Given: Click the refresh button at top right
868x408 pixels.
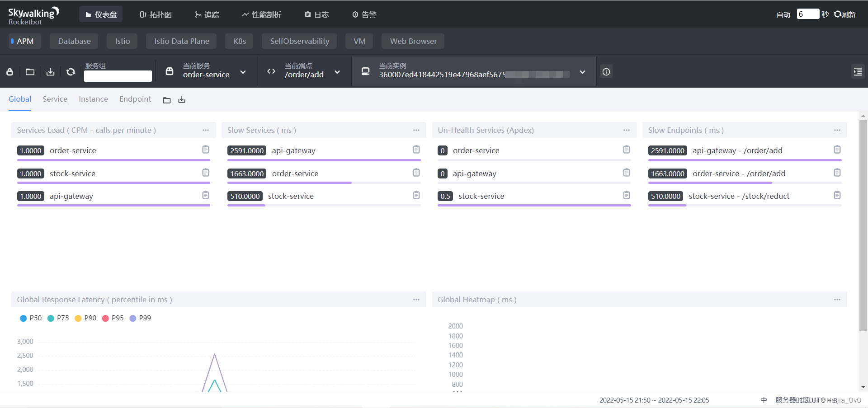Looking at the screenshot, I should pos(845,14).
